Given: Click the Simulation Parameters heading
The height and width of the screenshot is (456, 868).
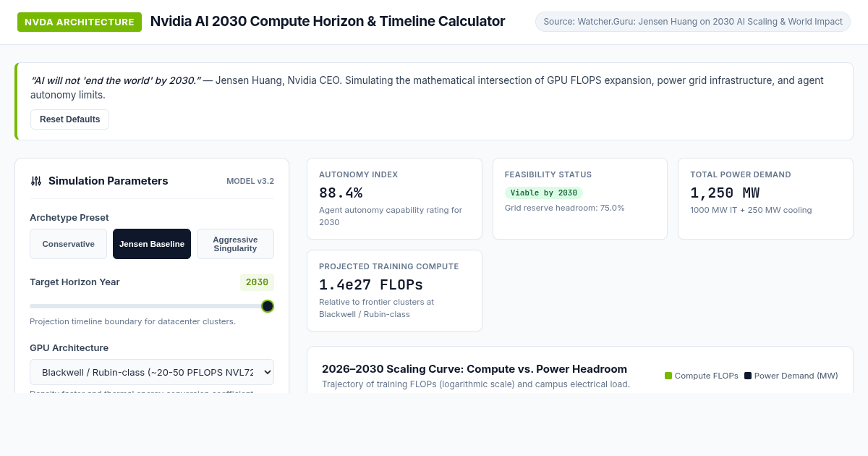Looking at the screenshot, I should tap(109, 181).
